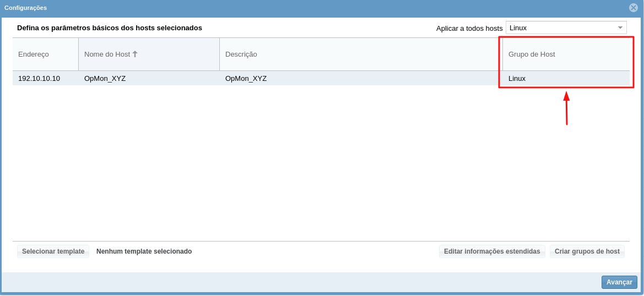Proceed with the Avançar button
The width and height of the screenshot is (644, 296).
619,282
